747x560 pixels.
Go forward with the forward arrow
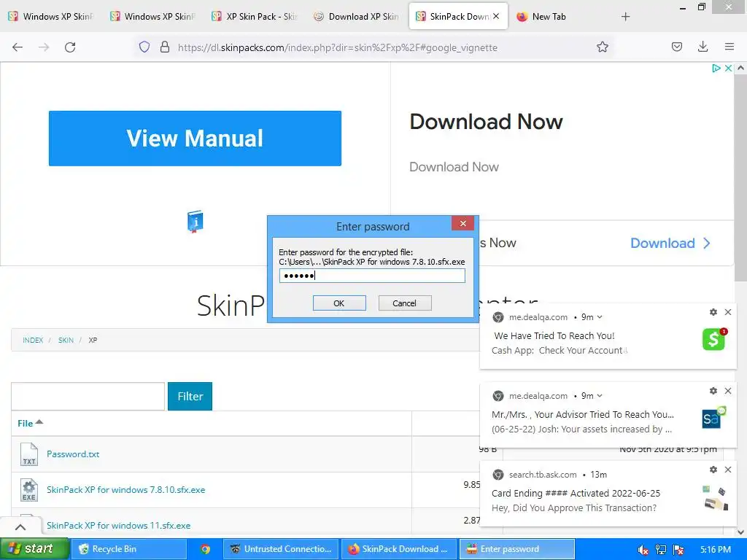44,47
